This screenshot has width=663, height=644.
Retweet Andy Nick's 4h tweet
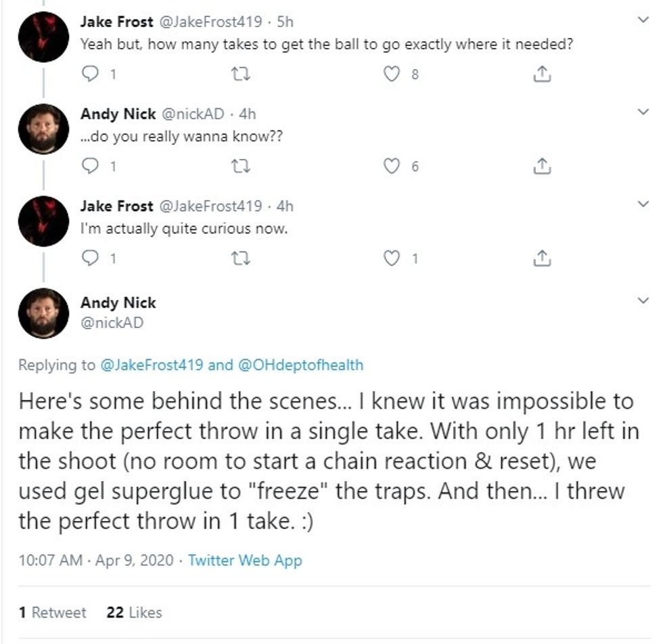[240, 166]
